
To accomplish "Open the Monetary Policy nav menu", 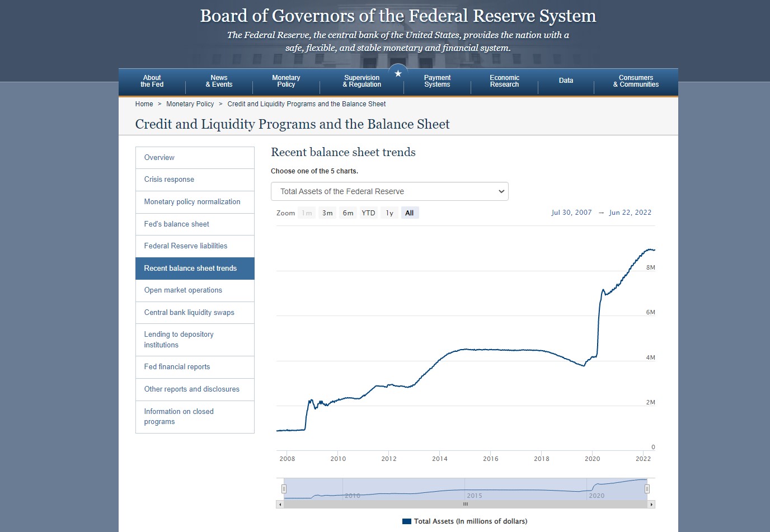I will (x=286, y=81).
